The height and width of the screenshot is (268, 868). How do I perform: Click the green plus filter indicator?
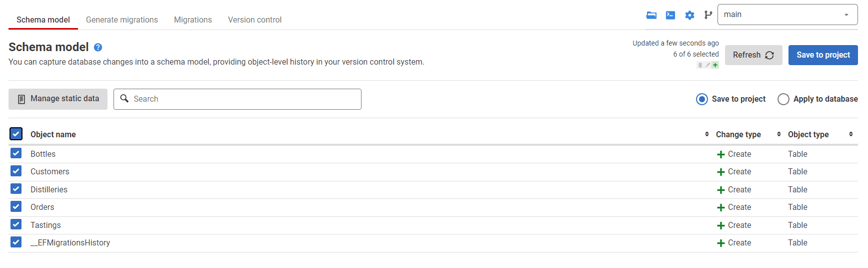[715, 65]
